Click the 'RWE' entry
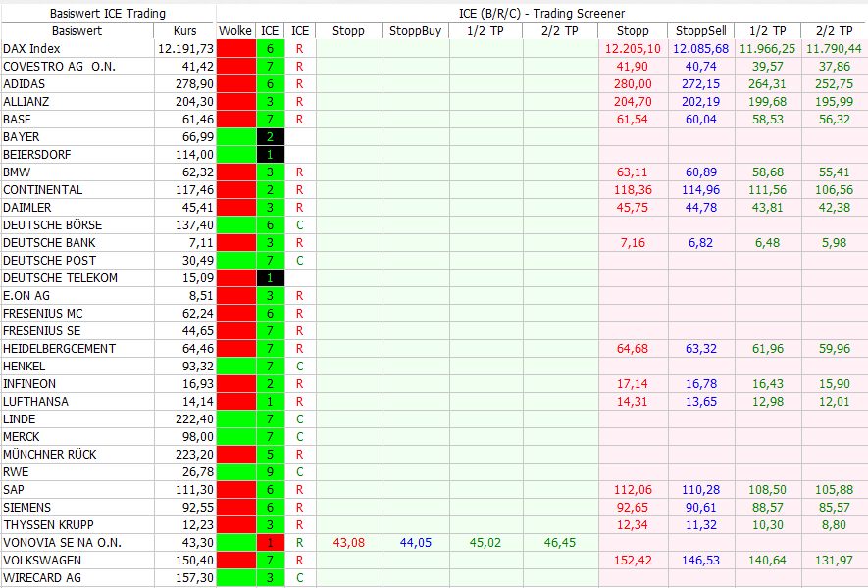The image size is (868, 588). point(16,472)
